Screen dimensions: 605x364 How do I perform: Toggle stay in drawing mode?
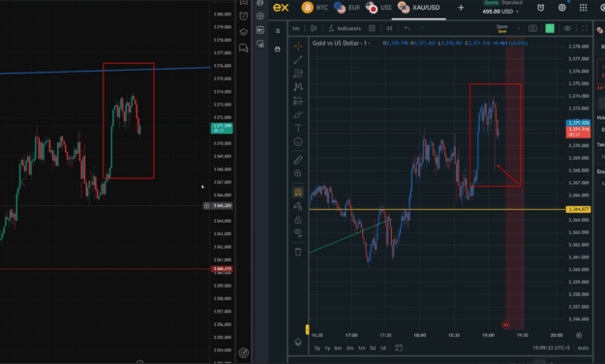point(298,206)
